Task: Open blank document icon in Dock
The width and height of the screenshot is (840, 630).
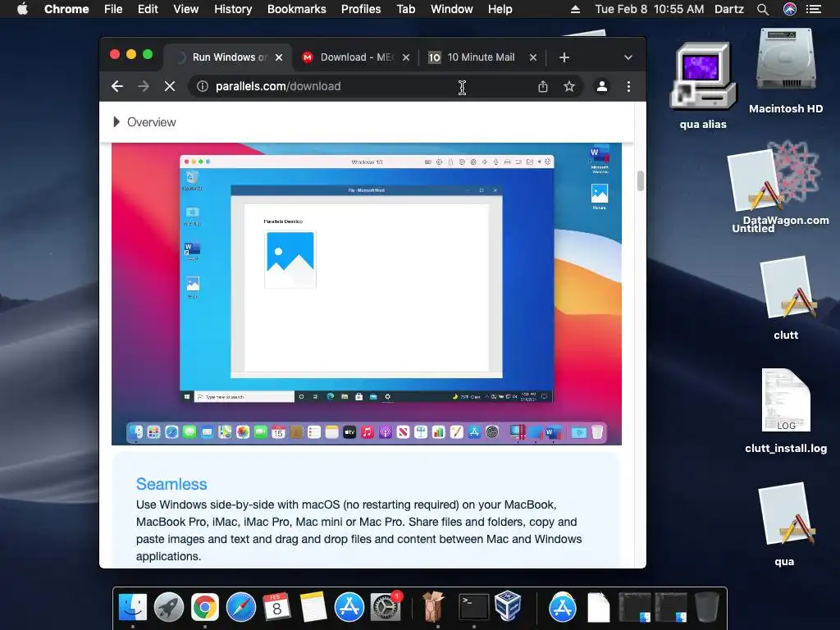Action: click(598, 607)
